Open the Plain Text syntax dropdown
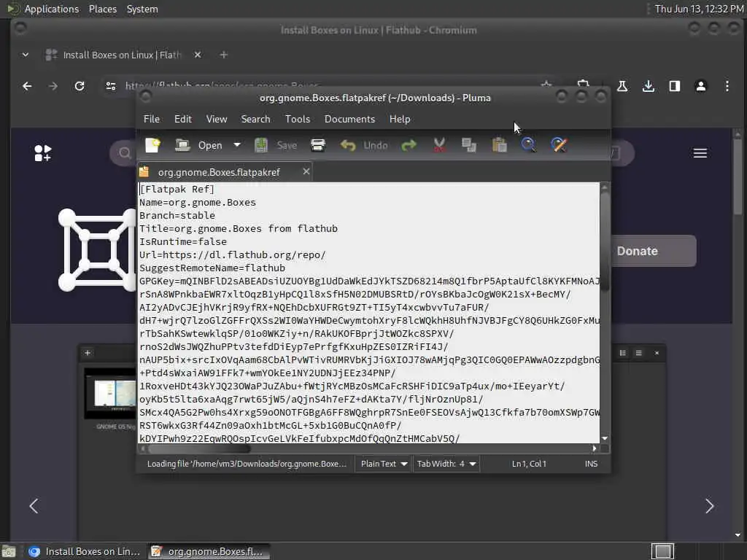 point(384,464)
